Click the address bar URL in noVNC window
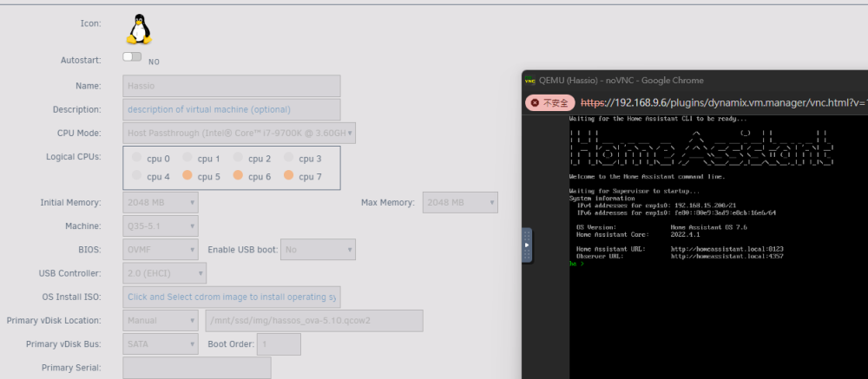Viewport: 868px width, 379px height. 724,103
